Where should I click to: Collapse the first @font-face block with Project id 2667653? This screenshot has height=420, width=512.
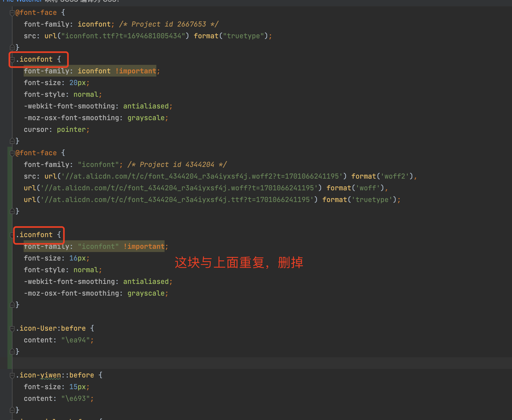(x=12, y=13)
